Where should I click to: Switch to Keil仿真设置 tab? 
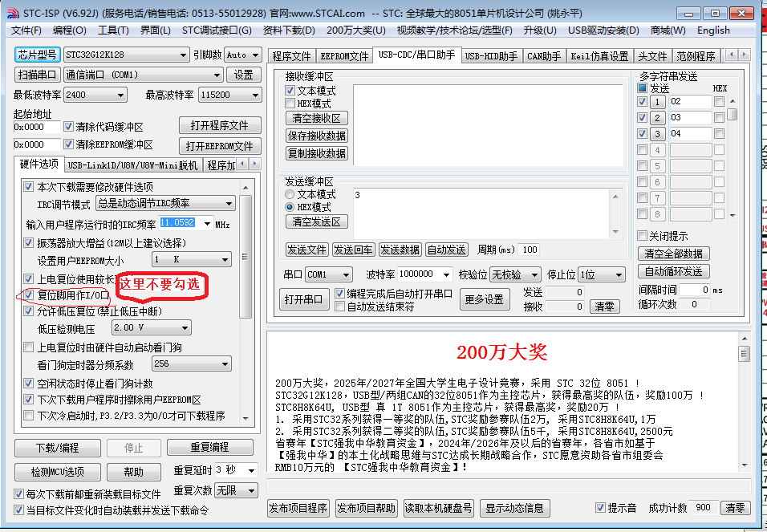pos(599,56)
